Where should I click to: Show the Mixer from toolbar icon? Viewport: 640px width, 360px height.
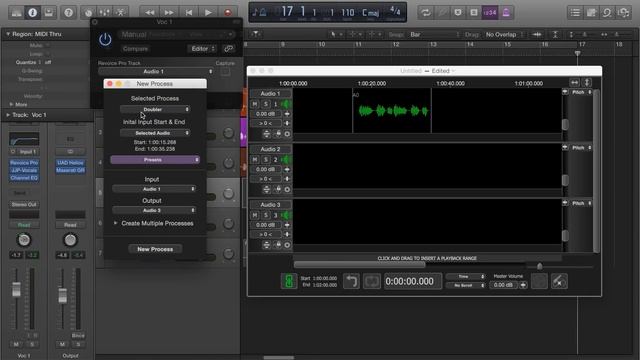click(104, 13)
